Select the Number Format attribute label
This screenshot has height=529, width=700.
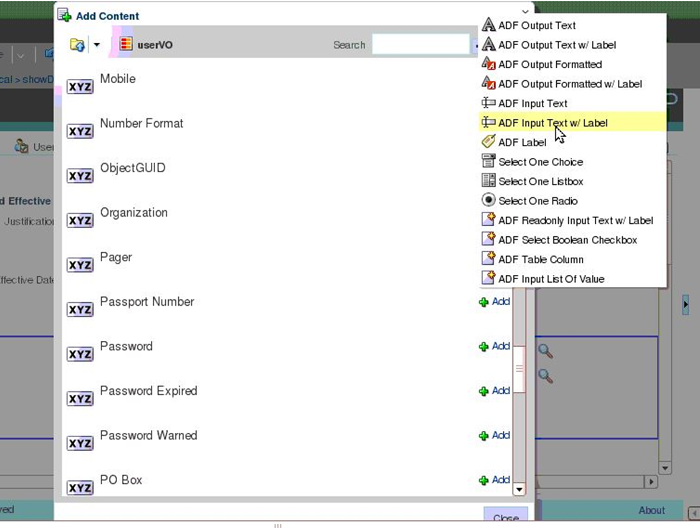click(x=142, y=123)
